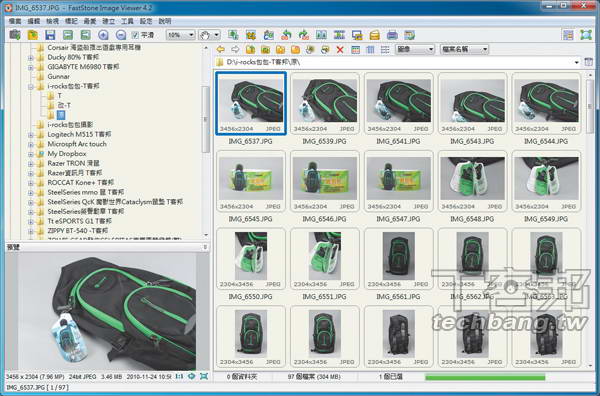Click the blue floppy-disk Save As icon
The height and width of the screenshot is (396, 600).
(x=50, y=35)
